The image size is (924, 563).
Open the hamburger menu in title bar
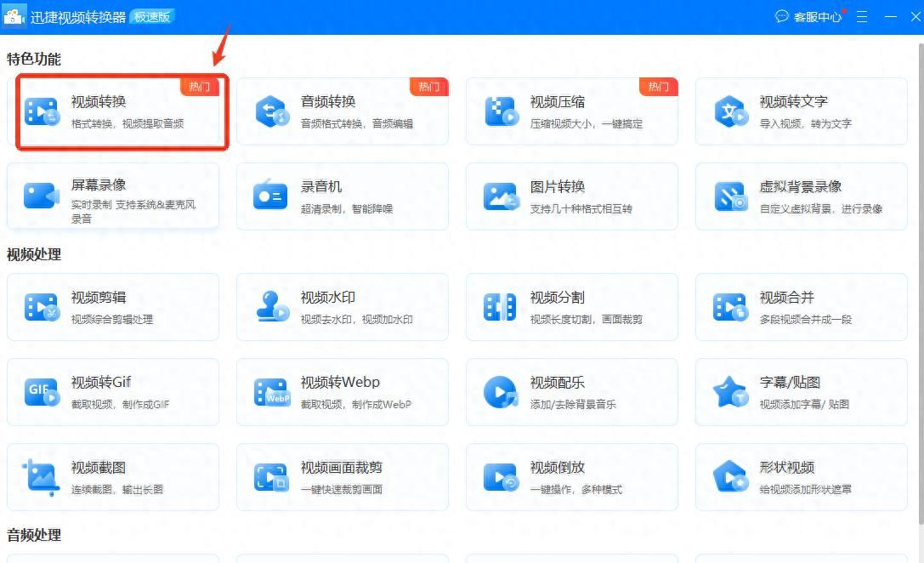click(x=862, y=16)
